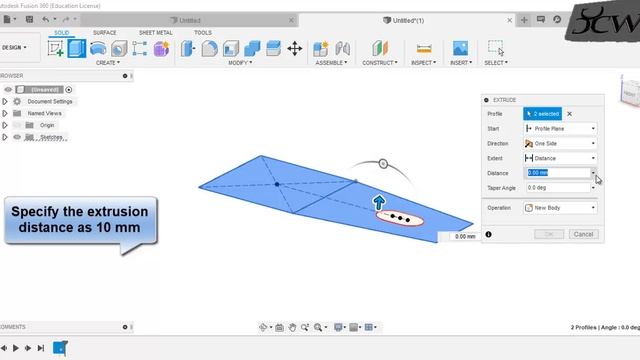Screen dimensions: 640x360
Task: Expand the Origin node
Action: pos(4,125)
